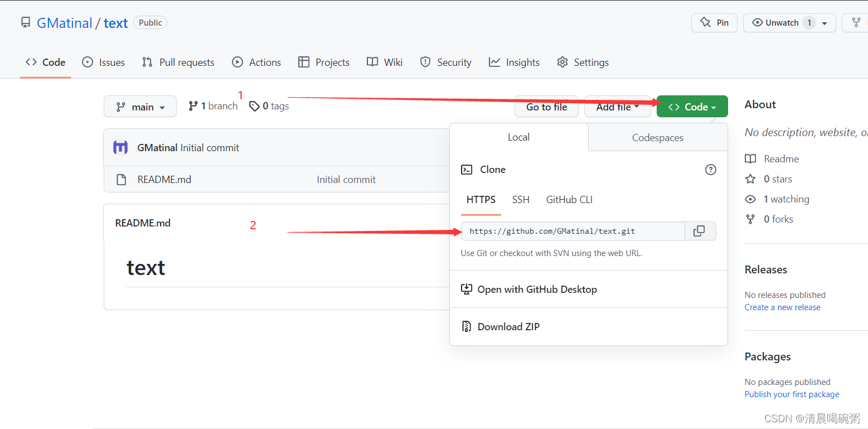Open the GMatinal owner profile link
Image resolution: width=868 pixels, height=429 pixels.
pyautogui.click(x=64, y=23)
